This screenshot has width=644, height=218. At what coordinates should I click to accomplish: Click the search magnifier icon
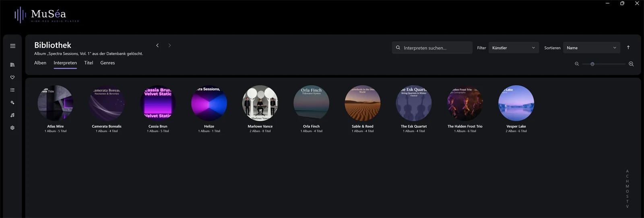[398, 48]
